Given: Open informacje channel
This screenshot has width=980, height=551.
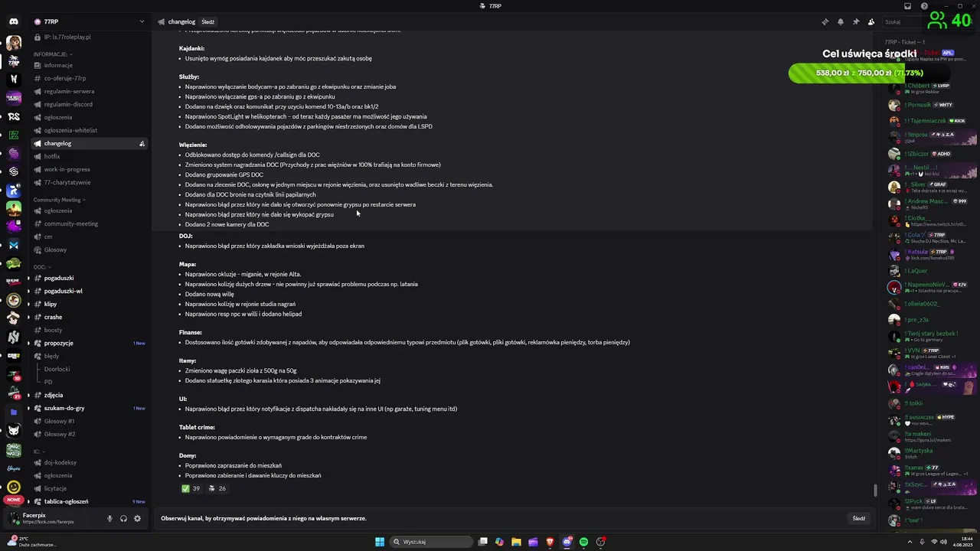Looking at the screenshot, I should [x=90, y=65].
